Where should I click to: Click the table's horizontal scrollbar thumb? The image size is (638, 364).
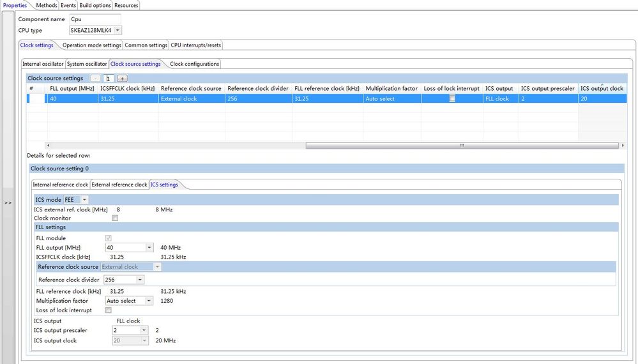(462, 145)
